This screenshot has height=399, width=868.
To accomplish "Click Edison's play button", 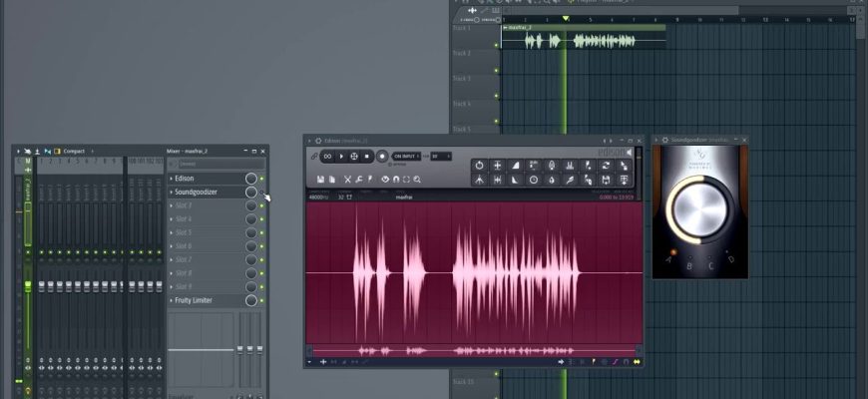I will 341,157.
